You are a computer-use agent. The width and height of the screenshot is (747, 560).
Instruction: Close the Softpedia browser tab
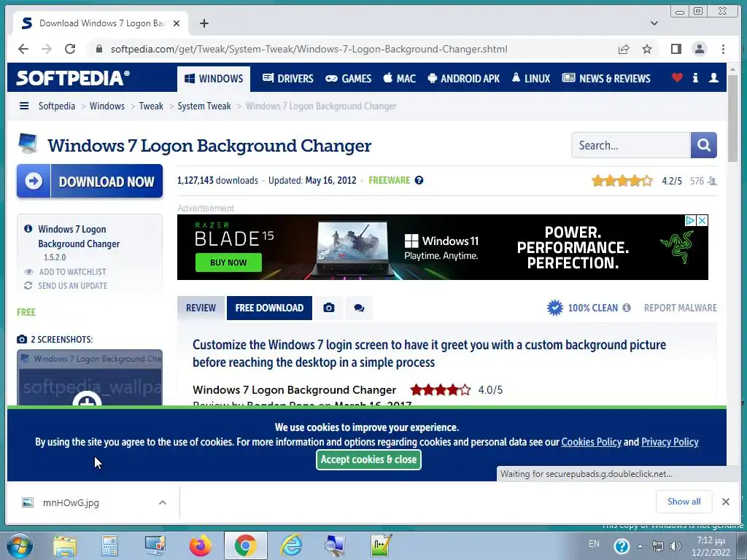177,23
